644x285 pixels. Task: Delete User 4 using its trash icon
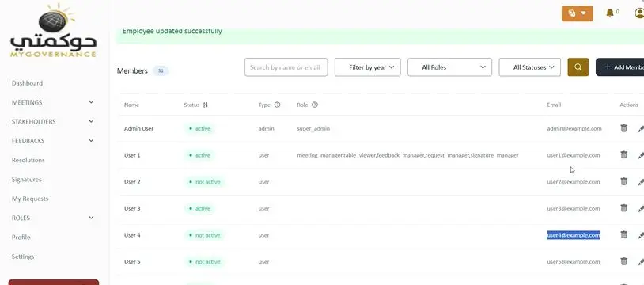623,235
